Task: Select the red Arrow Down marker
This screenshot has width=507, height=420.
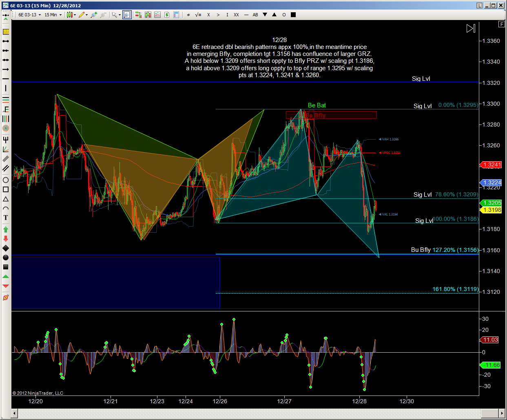Action: pyautogui.click(x=6, y=239)
